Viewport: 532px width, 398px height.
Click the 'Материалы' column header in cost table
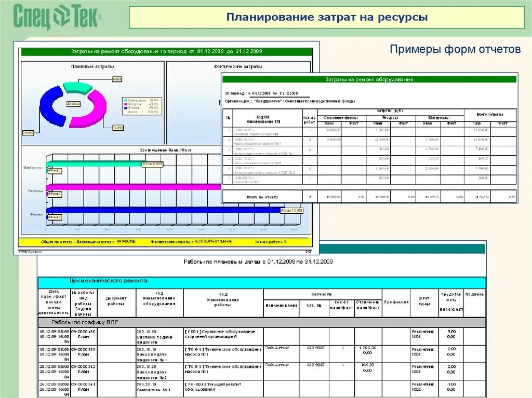coord(439,118)
